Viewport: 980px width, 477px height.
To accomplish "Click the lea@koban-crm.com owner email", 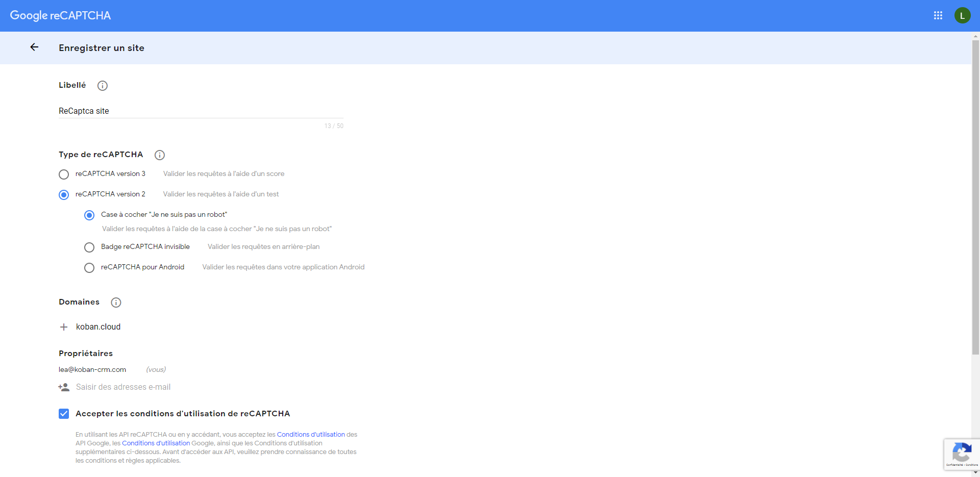I will coord(92,370).
